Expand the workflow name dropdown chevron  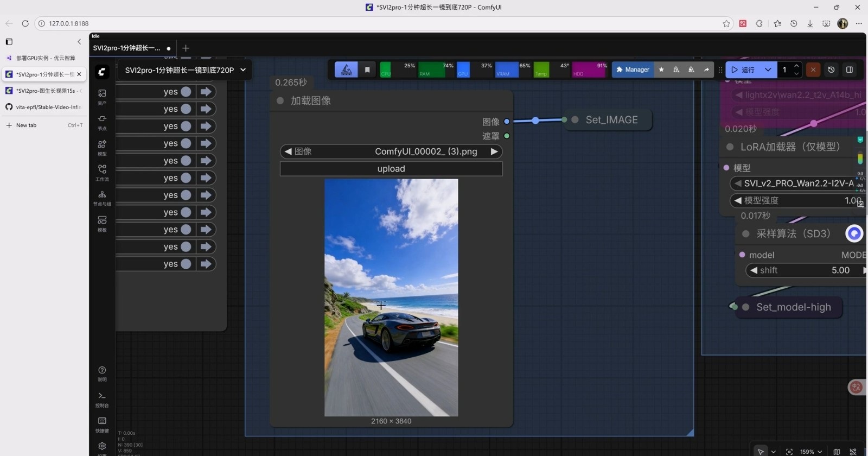coord(243,69)
